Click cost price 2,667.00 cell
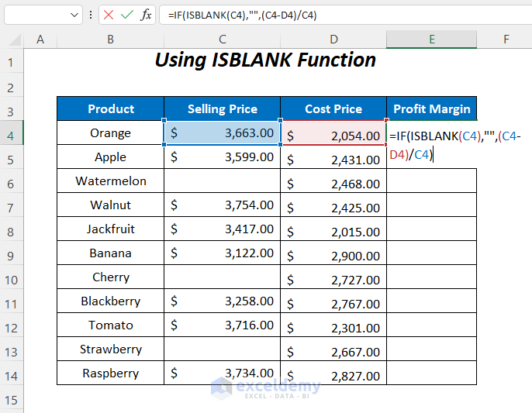532x413 pixels. click(x=333, y=349)
